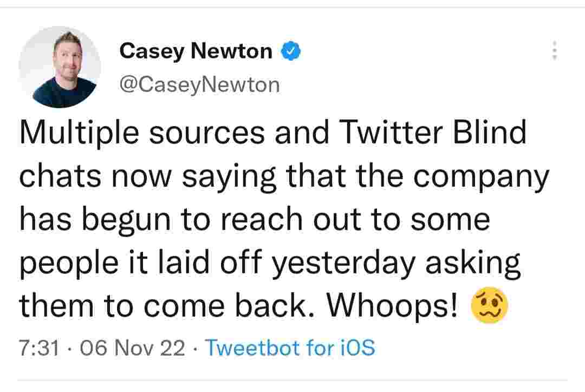The width and height of the screenshot is (585, 392).
Task: Click the woozy face emoji
Action: point(490,307)
